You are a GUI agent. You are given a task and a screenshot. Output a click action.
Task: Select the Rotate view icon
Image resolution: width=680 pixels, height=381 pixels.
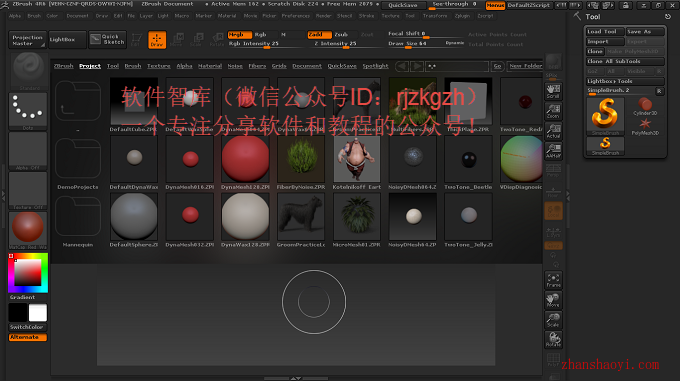[x=553, y=339]
